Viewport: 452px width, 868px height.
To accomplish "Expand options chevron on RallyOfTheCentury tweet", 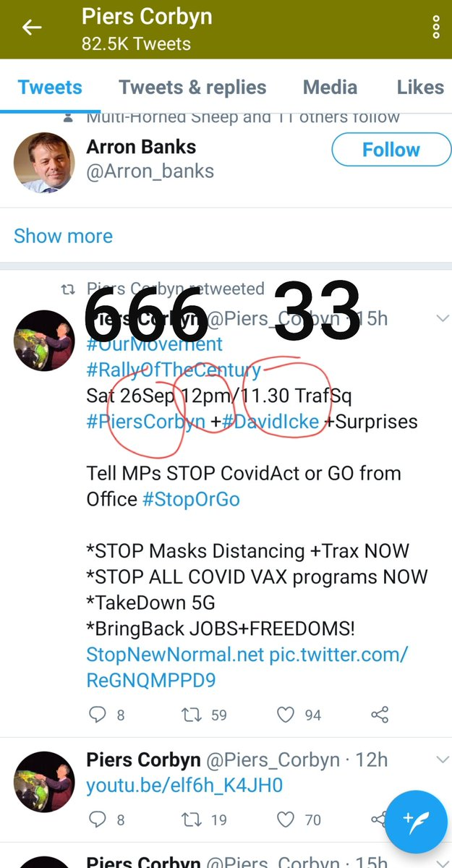I will [x=443, y=319].
